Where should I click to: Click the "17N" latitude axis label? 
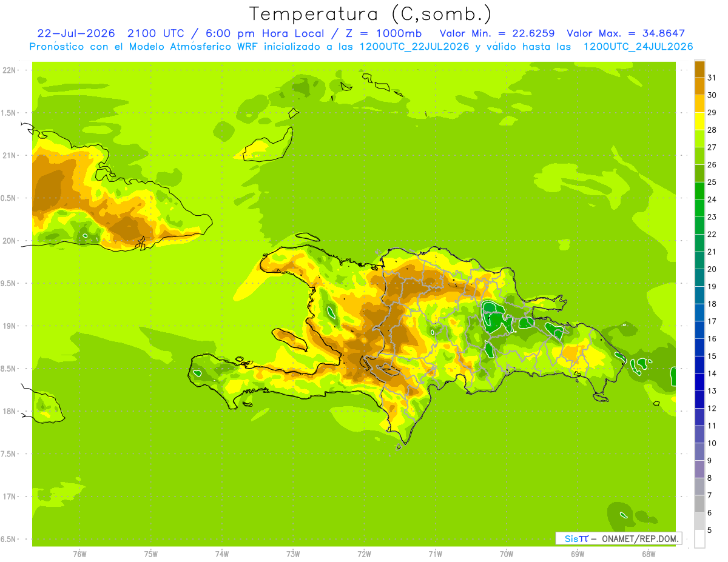coord(9,497)
